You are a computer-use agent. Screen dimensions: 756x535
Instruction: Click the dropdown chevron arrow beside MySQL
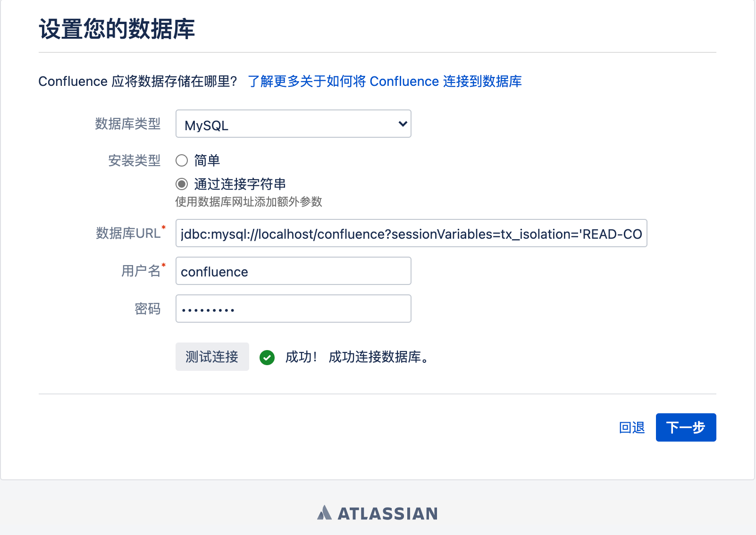pos(403,124)
